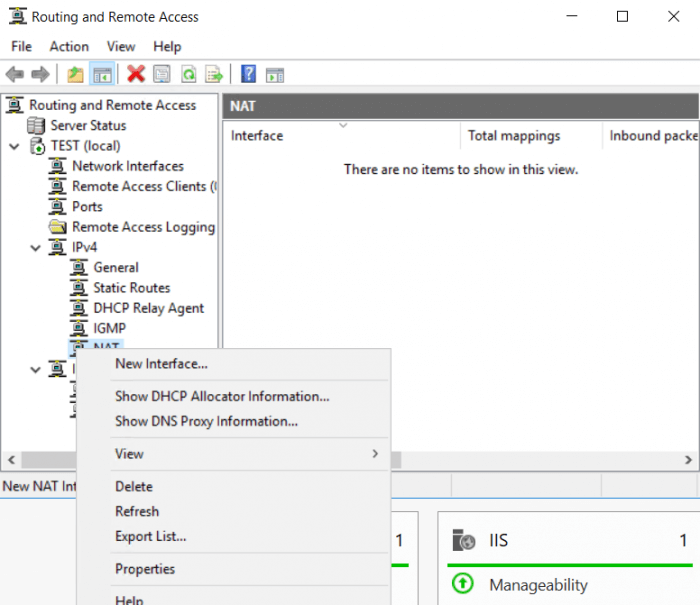Sort by the Total mappings column header
This screenshot has width=700, height=605.
click(x=514, y=136)
